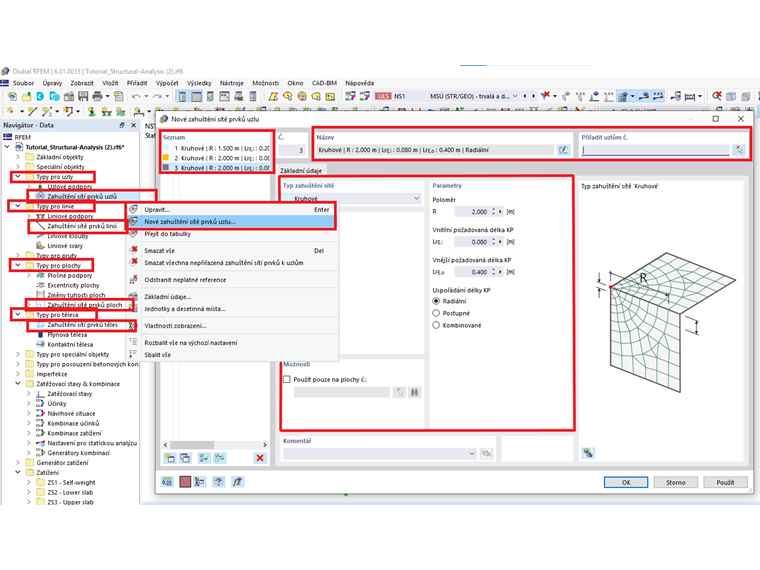The image size is (760, 570).
Task: Open the Výpočet menu
Action: 167,83
